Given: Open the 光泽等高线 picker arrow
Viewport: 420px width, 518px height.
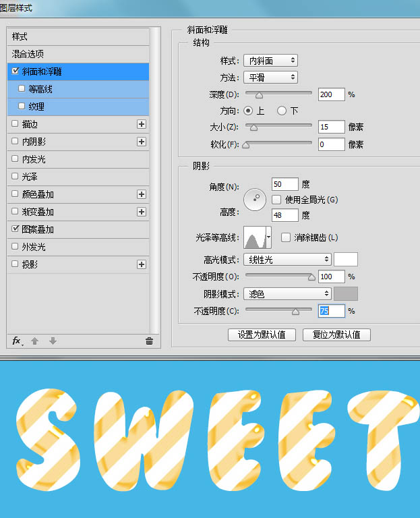Looking at the screenshot, I should tap(269, 237).
